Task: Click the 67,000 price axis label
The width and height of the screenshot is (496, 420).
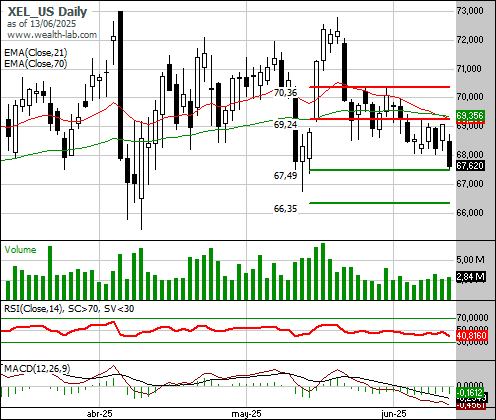Action: click(x=470, y=184)
